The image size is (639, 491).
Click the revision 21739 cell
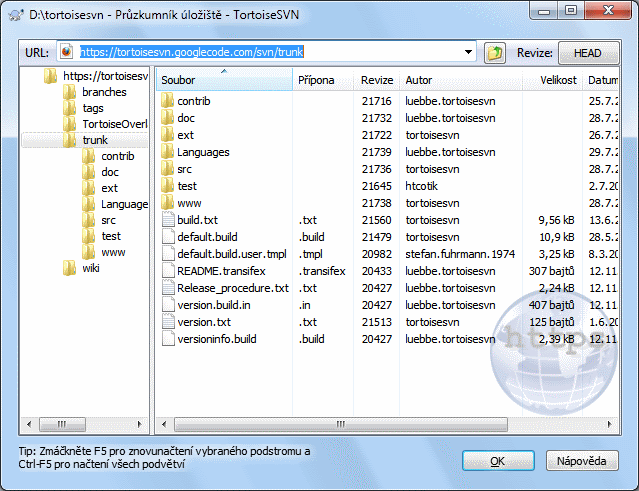tap(377, 152)
